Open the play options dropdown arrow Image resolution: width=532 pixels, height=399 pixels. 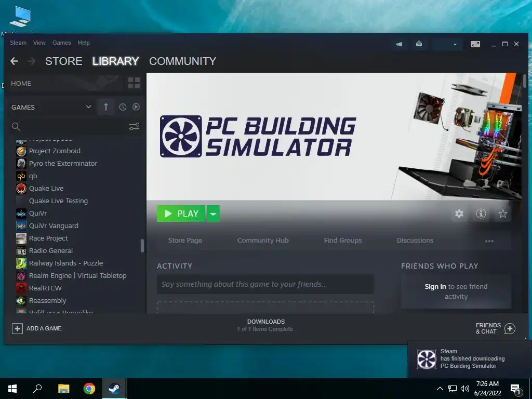[x=213, y=214]
